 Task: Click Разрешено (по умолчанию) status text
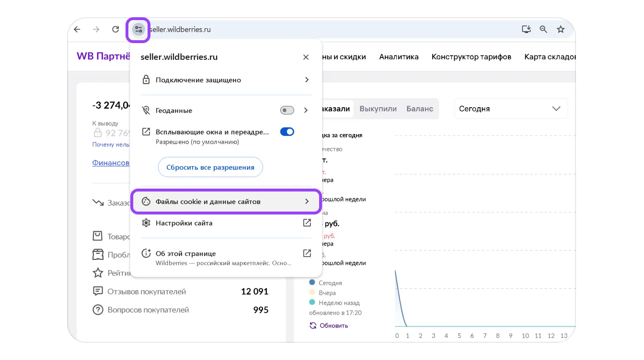[197, 142]
